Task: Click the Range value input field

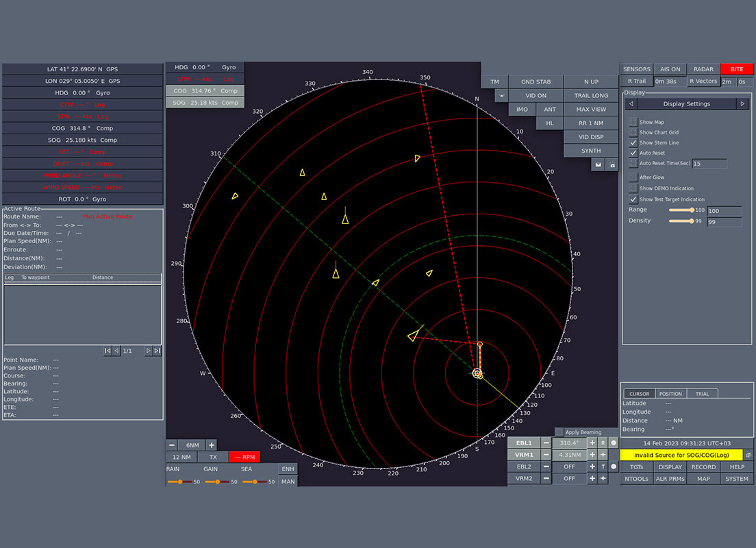Action: click(724, 211)
